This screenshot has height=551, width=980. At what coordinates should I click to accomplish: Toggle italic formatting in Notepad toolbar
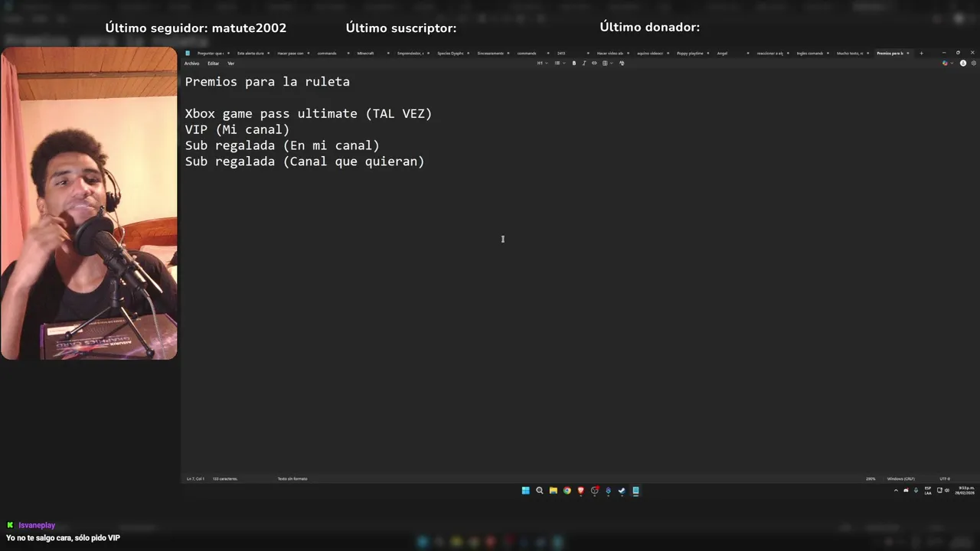click(584, 64)
